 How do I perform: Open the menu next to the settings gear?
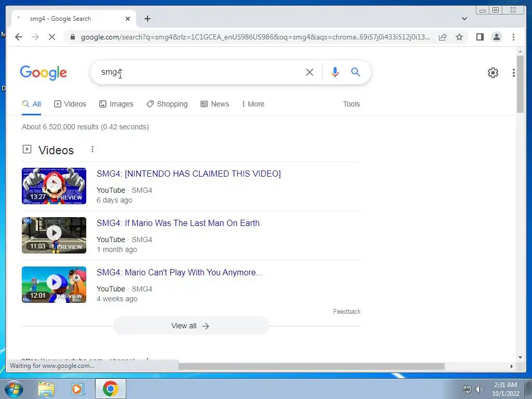pos(513,73)
